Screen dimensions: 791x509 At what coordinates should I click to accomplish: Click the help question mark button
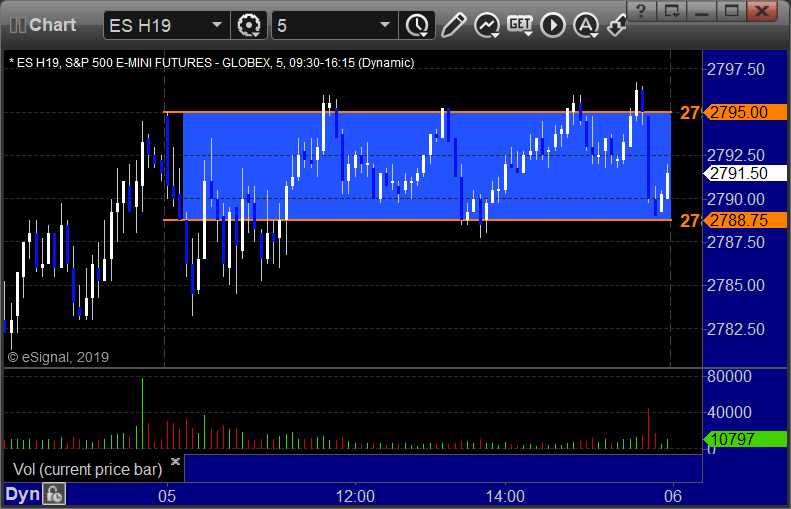(641, 10)
